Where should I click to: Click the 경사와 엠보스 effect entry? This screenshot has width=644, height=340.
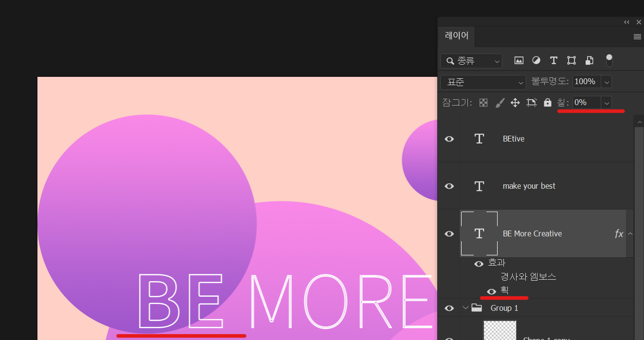528,277
